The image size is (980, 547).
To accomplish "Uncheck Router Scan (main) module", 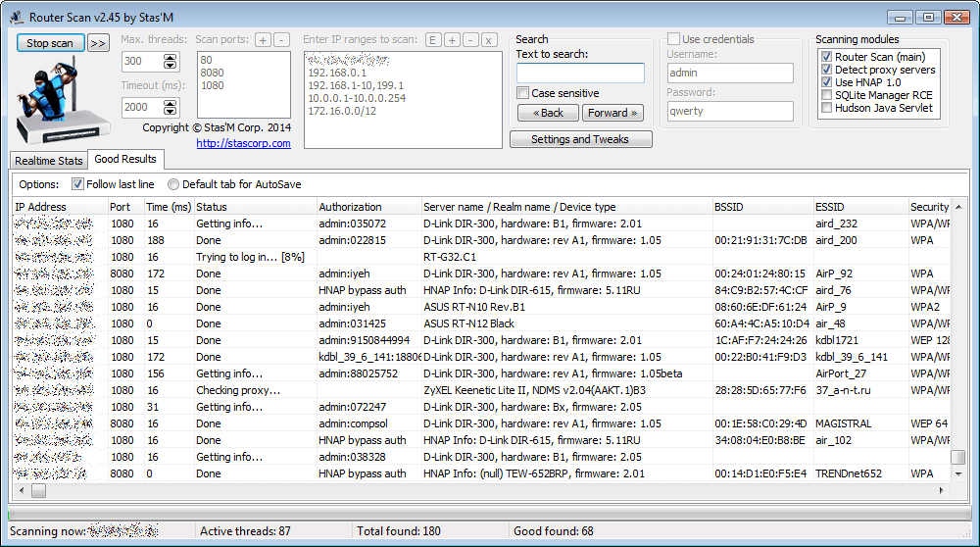I will coord(826,57).
